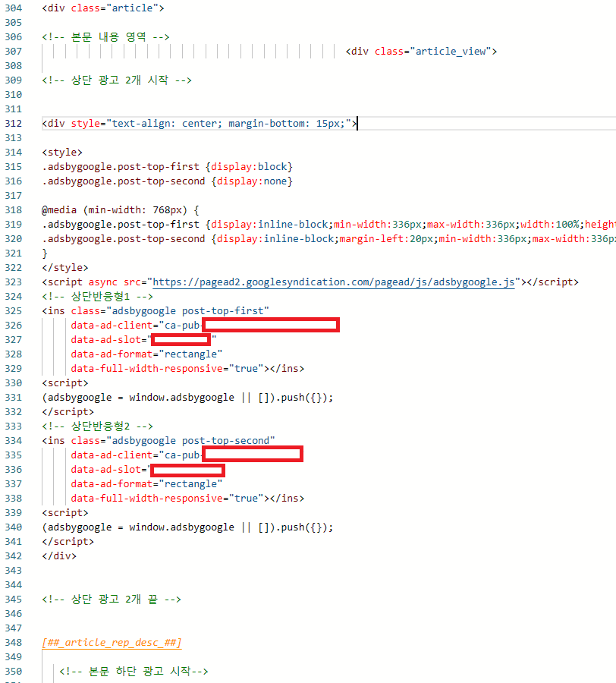616x683 pixels.
Task: Click ins class="adsbygoogle post-top-first" line
Action: (x=156, y=311)
